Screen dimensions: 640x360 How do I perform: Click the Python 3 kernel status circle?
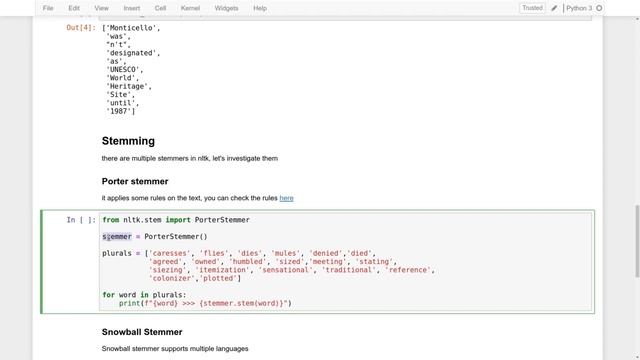[x=599, y=8]
